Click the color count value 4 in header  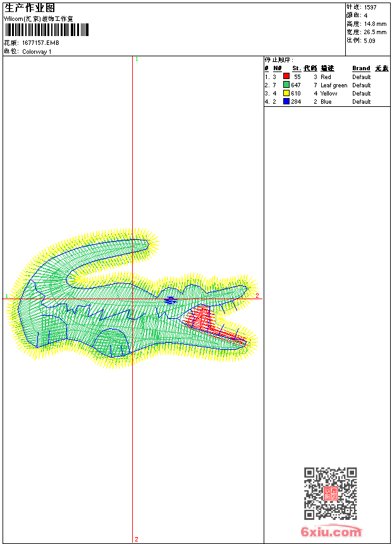(x=365, y=15)
